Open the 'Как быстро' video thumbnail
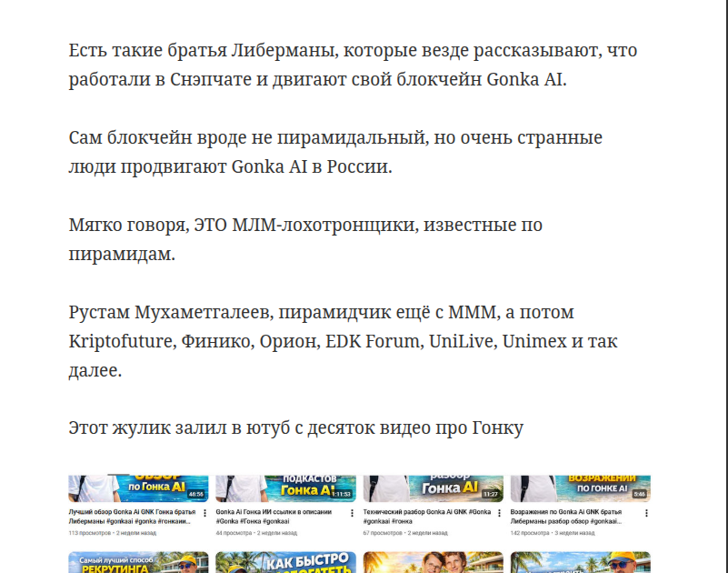 pos(285,563)
